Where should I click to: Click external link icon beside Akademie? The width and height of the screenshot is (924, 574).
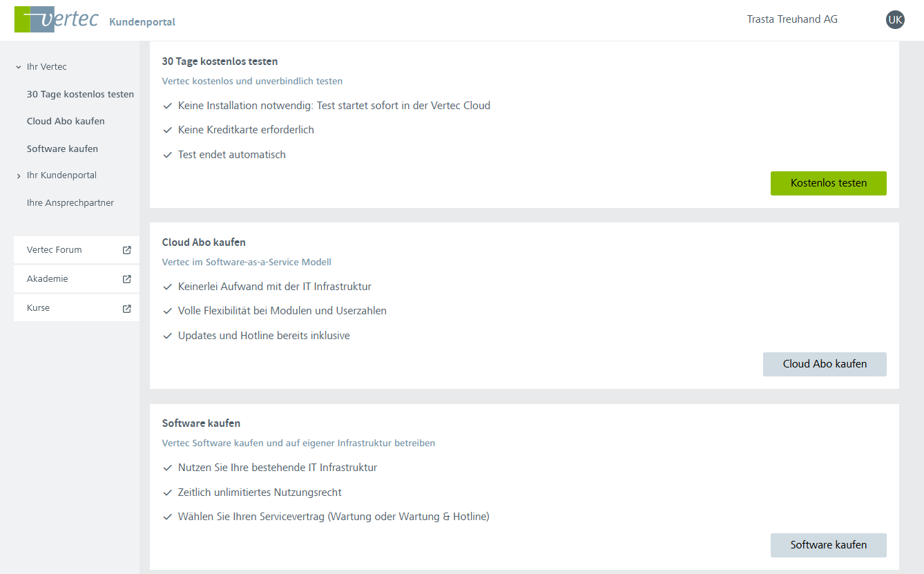pyautogui.click(x=126, y=279)
